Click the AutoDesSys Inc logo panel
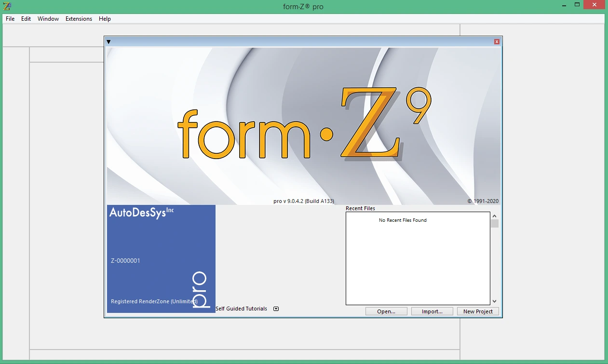Viewport: 608px width, 364px height. pos(161,259)
